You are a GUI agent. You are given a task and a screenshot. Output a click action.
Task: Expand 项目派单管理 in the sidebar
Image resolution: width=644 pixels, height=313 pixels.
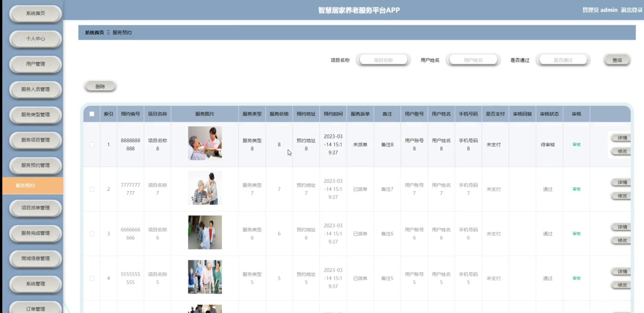(x=35, y=208)
